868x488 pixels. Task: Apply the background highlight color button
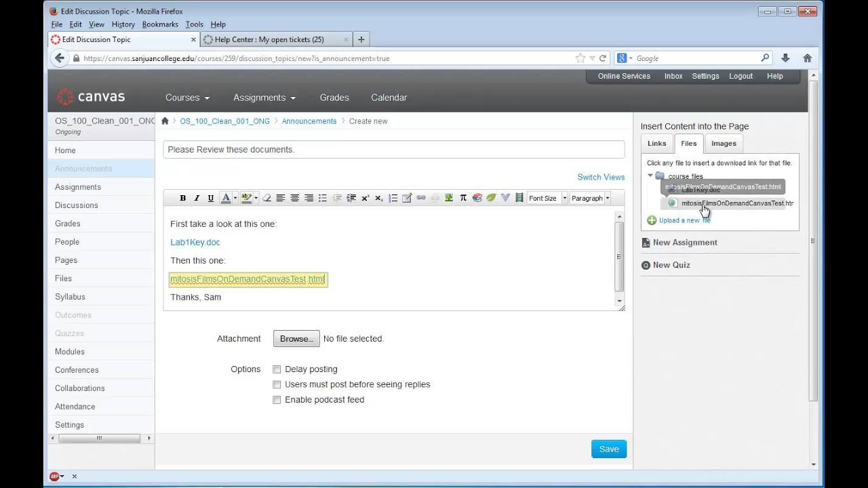(246, 198)
